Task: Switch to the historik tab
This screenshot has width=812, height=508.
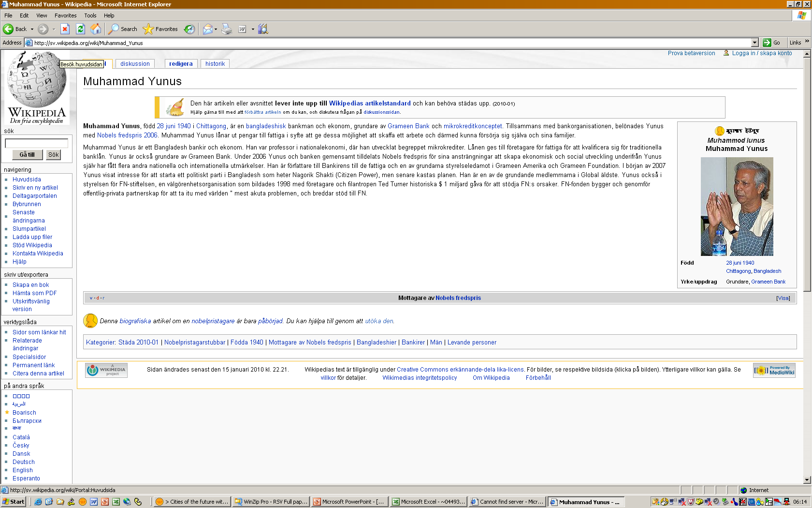Action: (x=215, y=64)
